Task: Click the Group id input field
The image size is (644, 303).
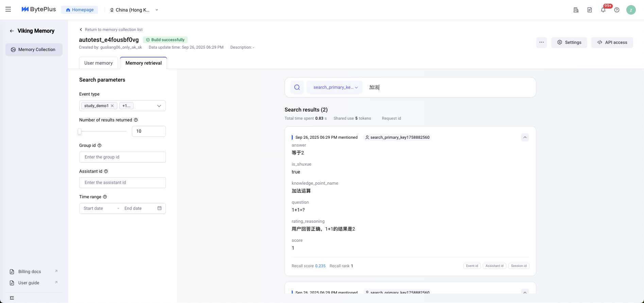Action: (x=122, y=157)
